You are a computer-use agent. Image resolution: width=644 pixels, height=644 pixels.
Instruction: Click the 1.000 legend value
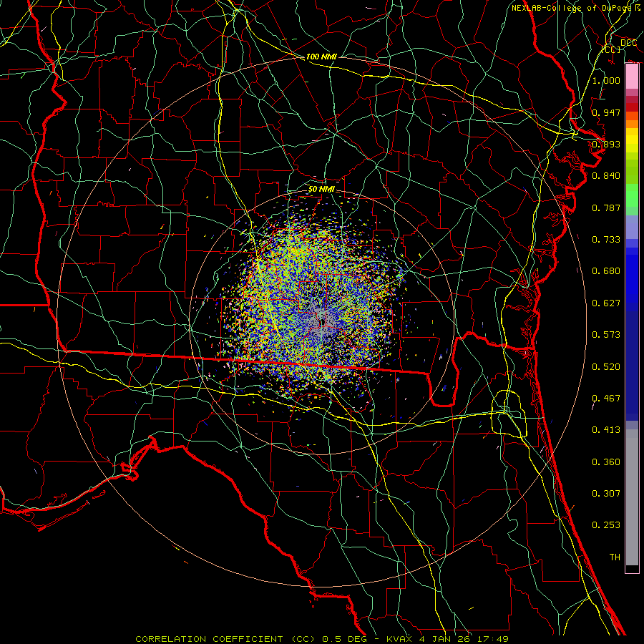[606, 80]
